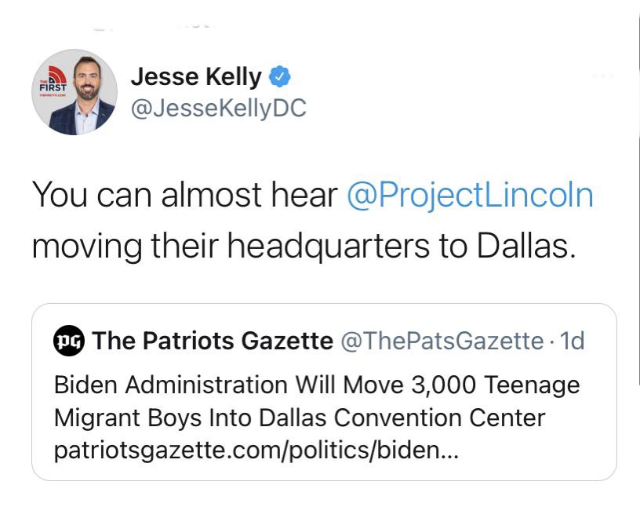Click the 1d timestamp on quoted tweet

[573, 341]
